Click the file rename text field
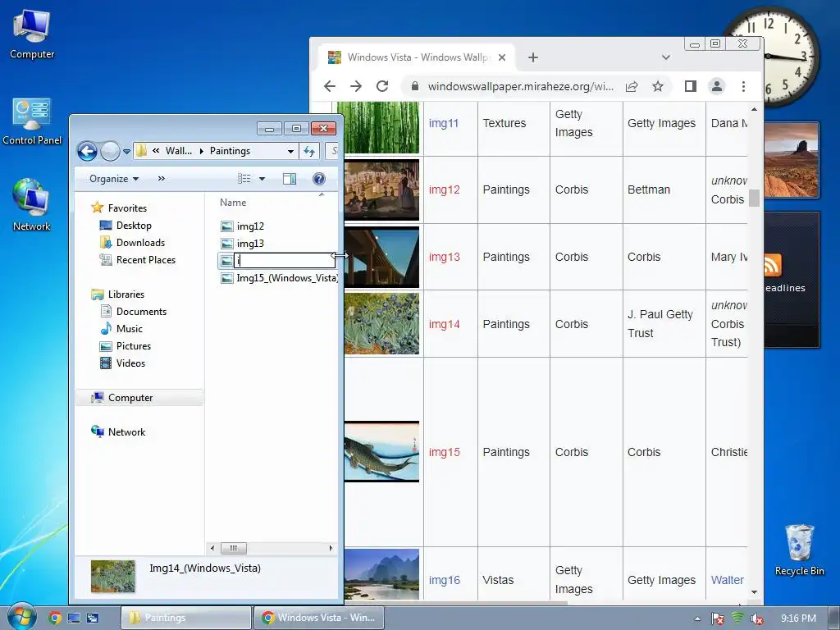Viewport: 840px width, 630px height. click(x=285, y=260)
